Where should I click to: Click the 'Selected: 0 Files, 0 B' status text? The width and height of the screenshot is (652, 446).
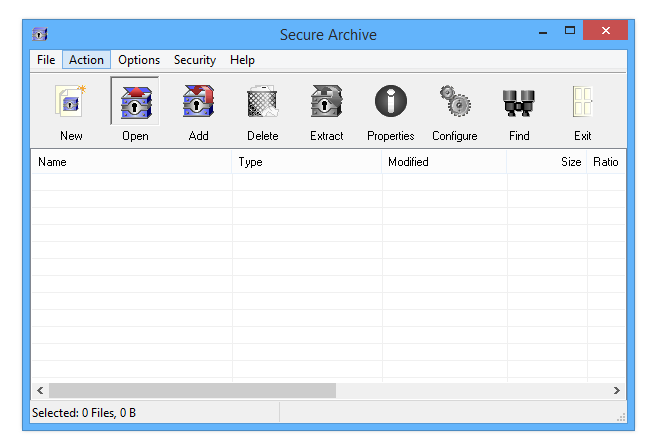pyautogui.click(x=84, y=413)
